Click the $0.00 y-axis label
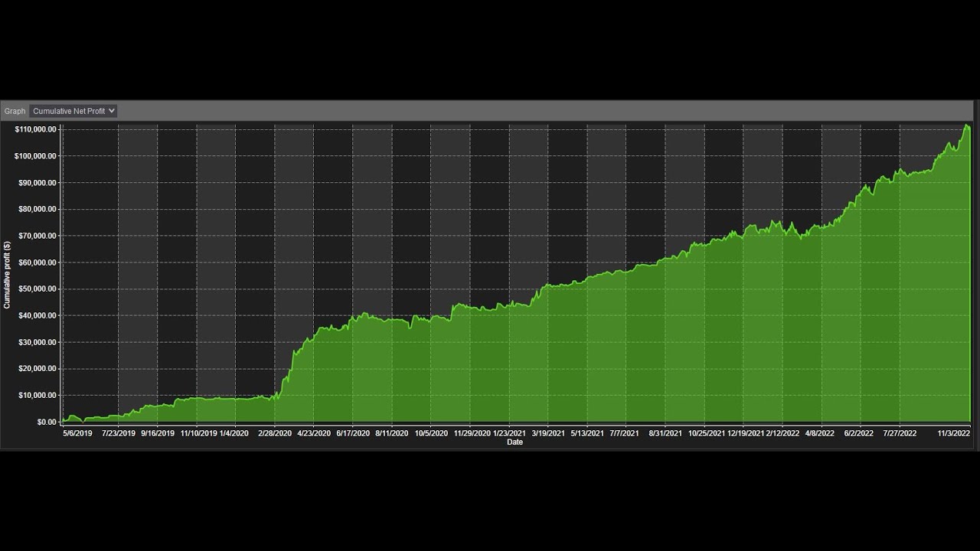Screen dimensions: 980x551 47,422
